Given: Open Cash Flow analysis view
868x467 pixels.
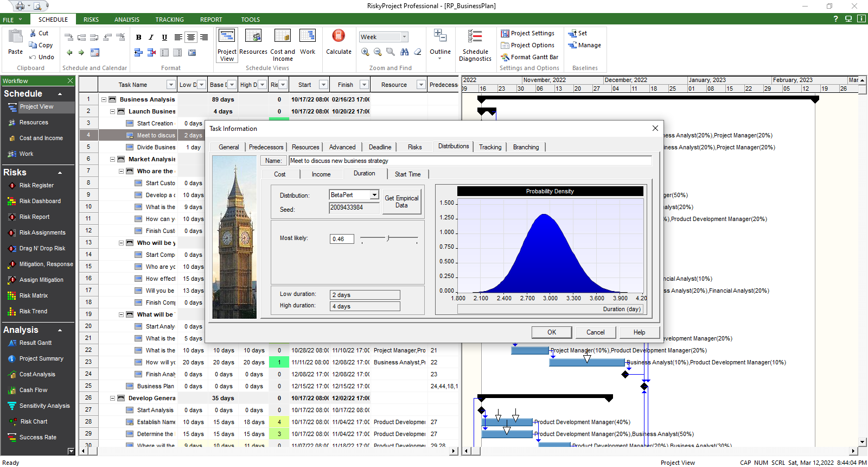Looking at the screenshot, I should click(x=33, y=390).
